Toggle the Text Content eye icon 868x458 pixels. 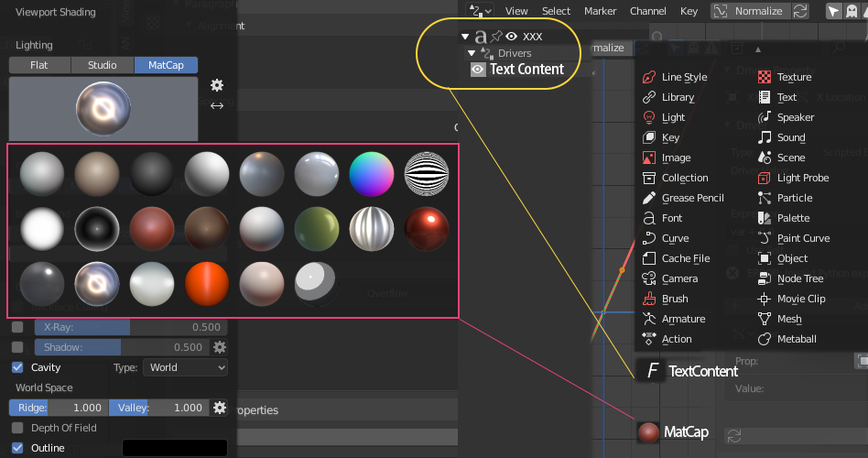click(x=478, y=70)
